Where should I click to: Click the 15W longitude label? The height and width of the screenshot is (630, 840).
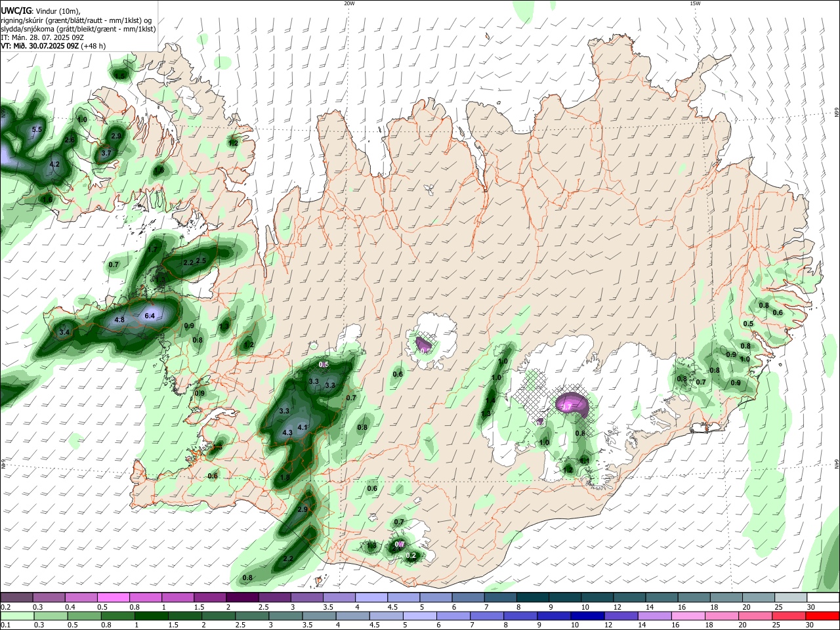click(x=695, y=3)
